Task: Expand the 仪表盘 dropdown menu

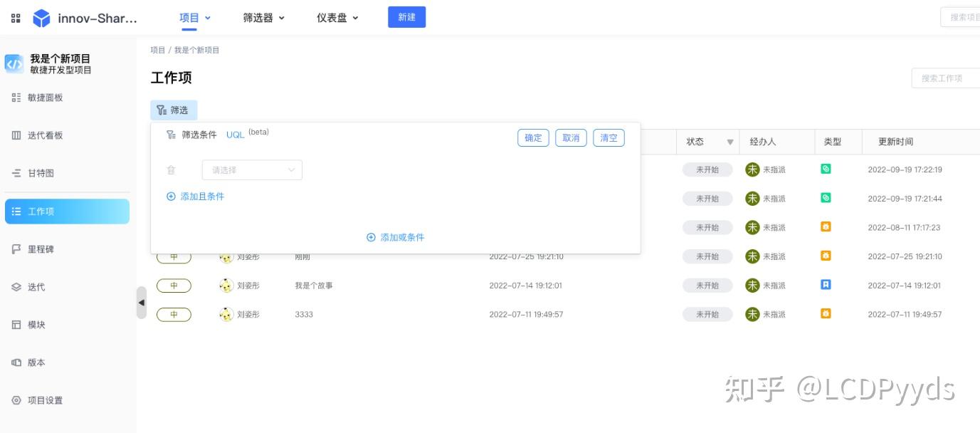Action: click(x=337, y=18)
